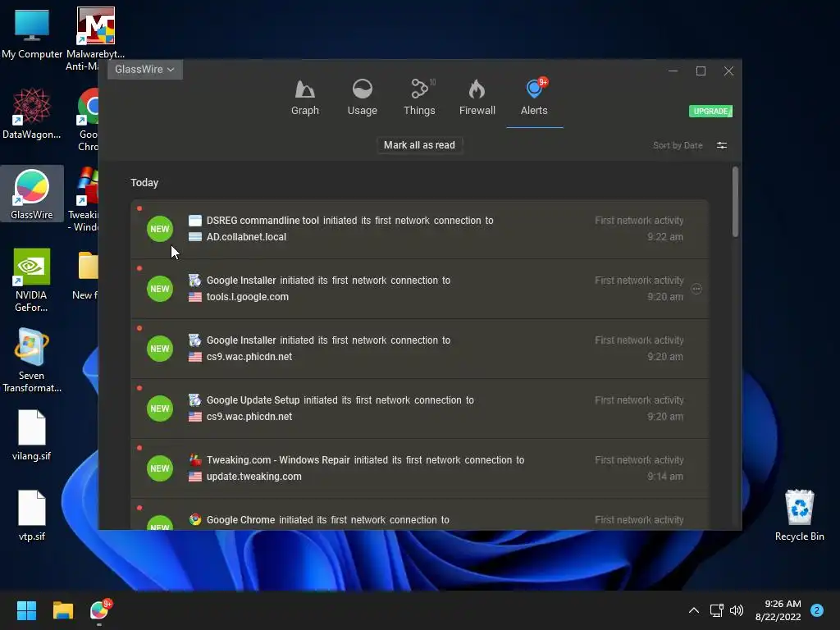Click the alerts list scrollbar

click(735, 202)
